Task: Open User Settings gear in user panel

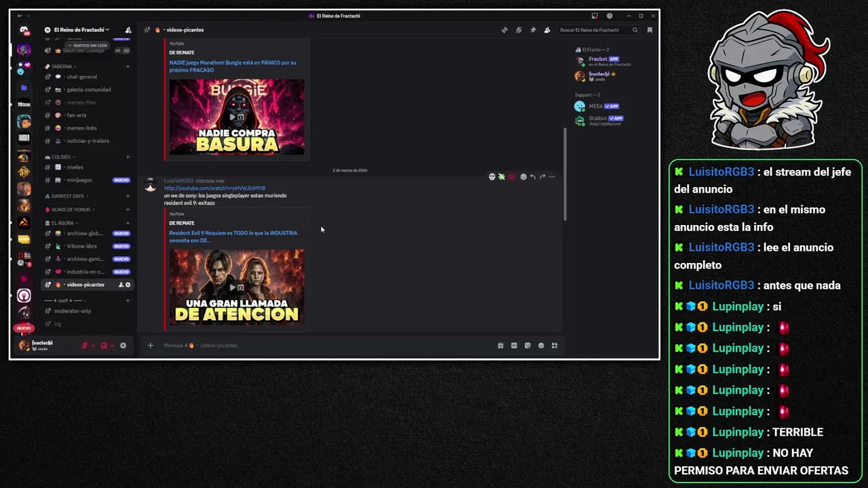Action: pyautogui.click(x=123, y=346)
